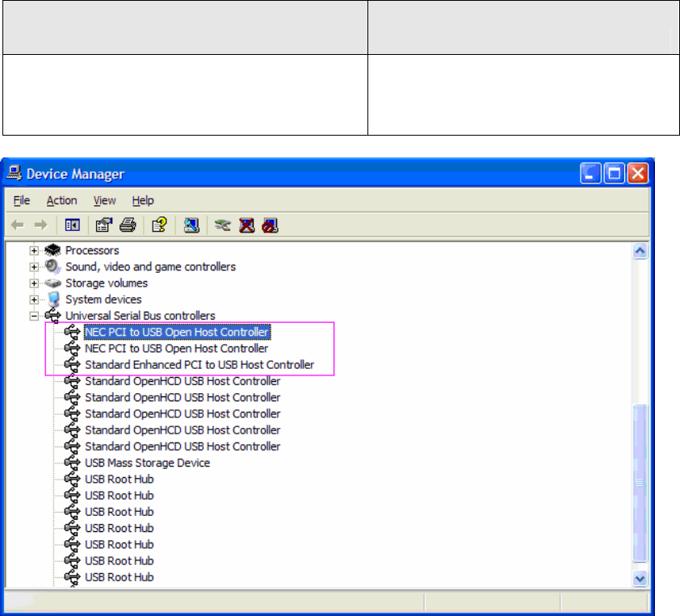The height and width of the screenshot is (616, 680).
Task: Select the System devices label
Action: tap(103, 299)
